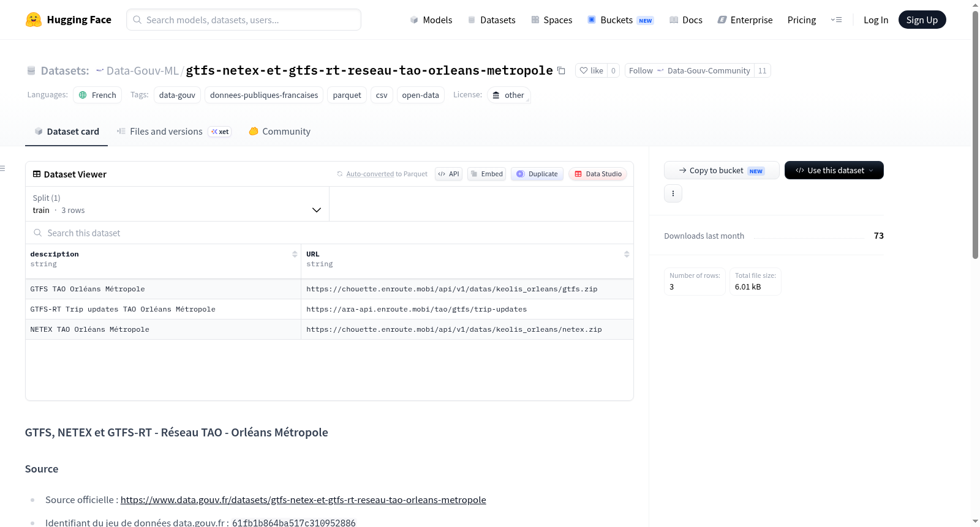Open Buckets in the top navigation
The width and height of the screenshot is (980, 527).
tap(620, 20)
